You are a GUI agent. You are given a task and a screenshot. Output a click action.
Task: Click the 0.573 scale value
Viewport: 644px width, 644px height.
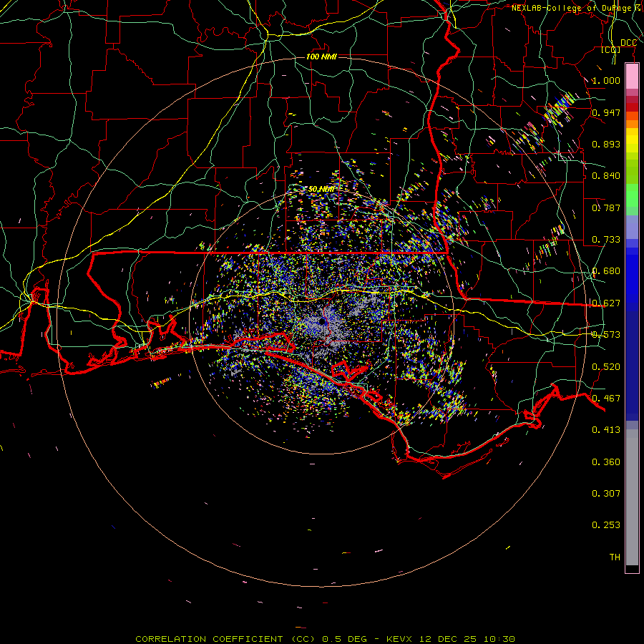pos(606,335)
